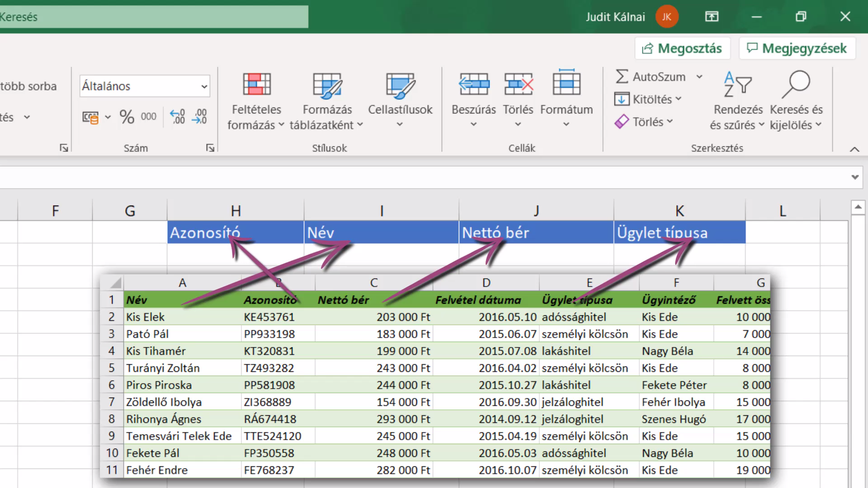Open Cellastílusok cell styles gallery

coord(400,100)
